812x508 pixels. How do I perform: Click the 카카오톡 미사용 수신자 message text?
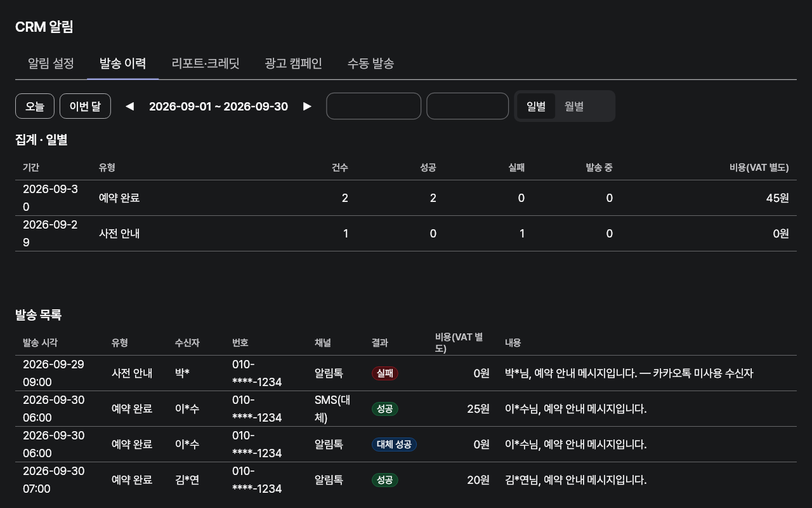point(703,373)
